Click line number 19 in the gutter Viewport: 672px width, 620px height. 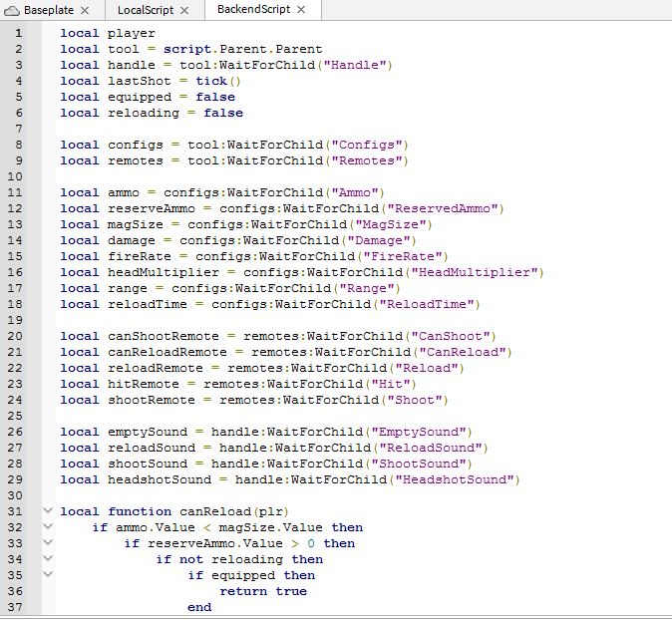[15, 320]
